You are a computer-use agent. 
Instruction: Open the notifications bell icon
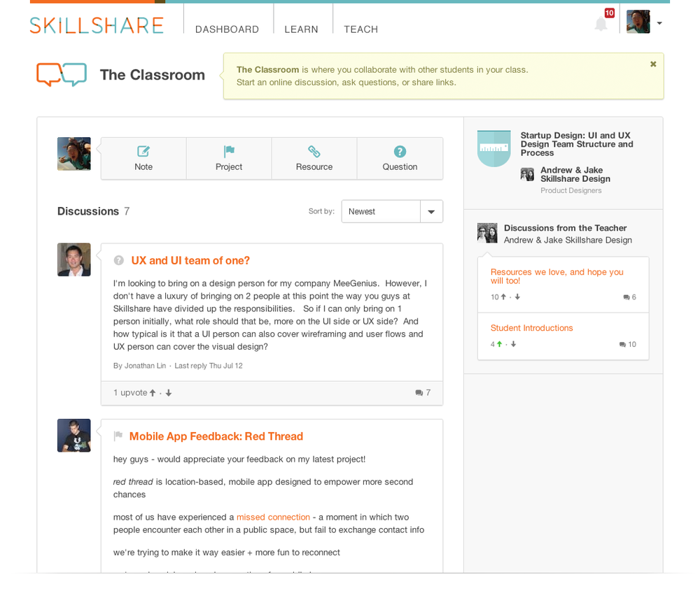tap(601, 23)
